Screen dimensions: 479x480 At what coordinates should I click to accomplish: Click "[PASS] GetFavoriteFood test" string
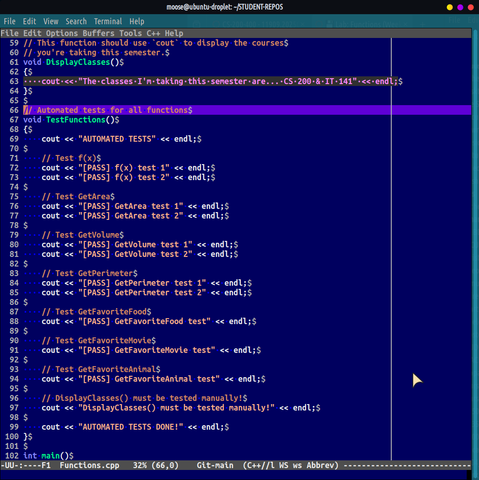coord(144,322)
